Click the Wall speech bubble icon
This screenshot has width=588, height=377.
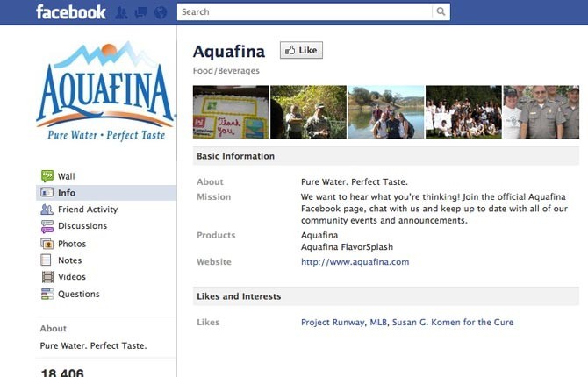pyautogui.click(x=47, y=175)
